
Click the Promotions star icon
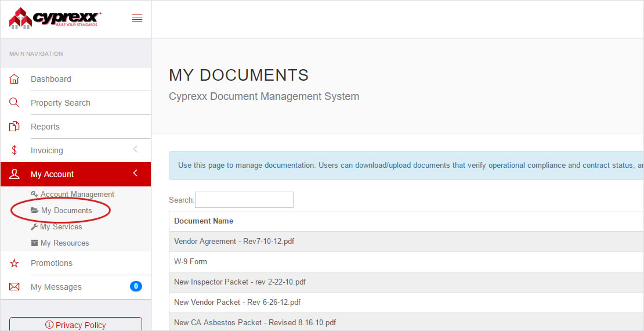15,263
